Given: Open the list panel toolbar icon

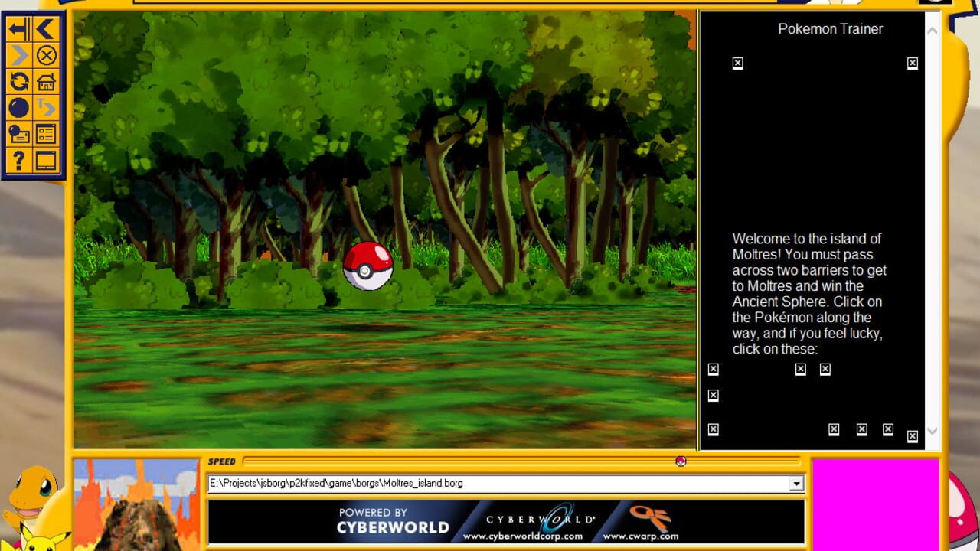Looking at the screenshot, I should (46, 134).
